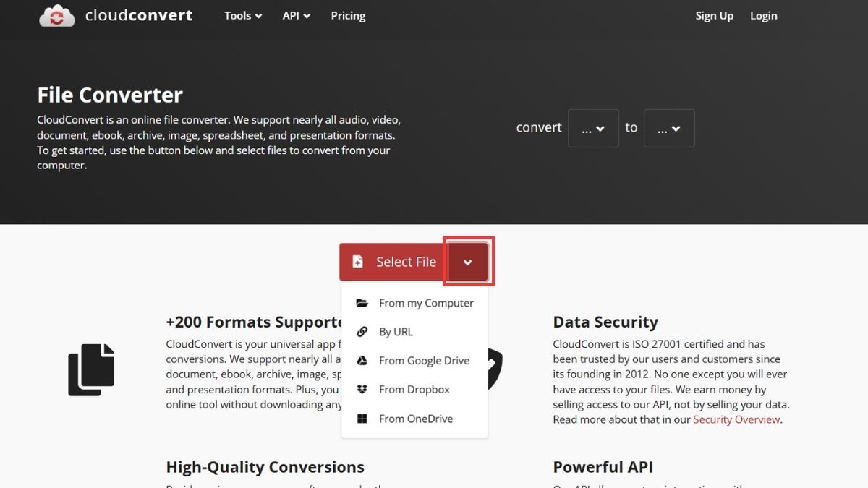Click the Login link
Screen dimensions: 868x488
click(x=764, y=15)
